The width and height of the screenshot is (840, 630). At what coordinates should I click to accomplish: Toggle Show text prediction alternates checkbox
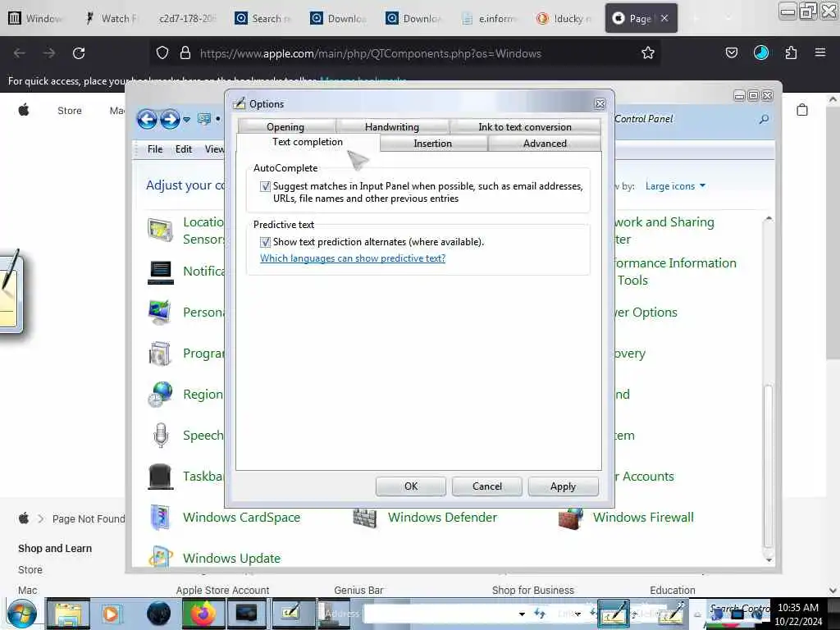(x=265, y=242)
